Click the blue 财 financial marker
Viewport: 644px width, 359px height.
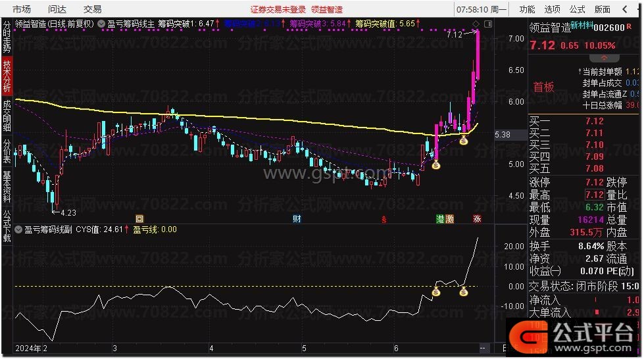coord(297,219)
